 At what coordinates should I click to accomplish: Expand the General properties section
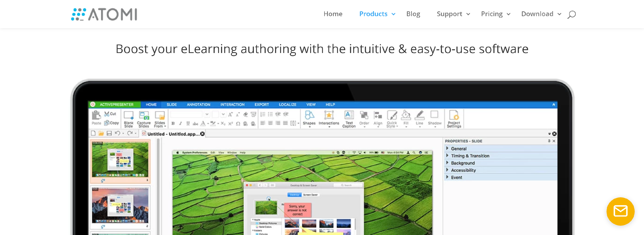(x=501, y=148)
